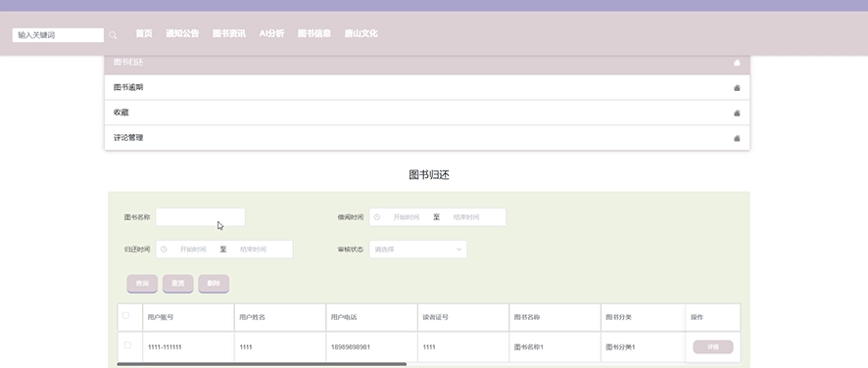This screenshot has height=368, width=868.
Task: Click 借阅时间 开始时间 field
Action: [407, 217]
